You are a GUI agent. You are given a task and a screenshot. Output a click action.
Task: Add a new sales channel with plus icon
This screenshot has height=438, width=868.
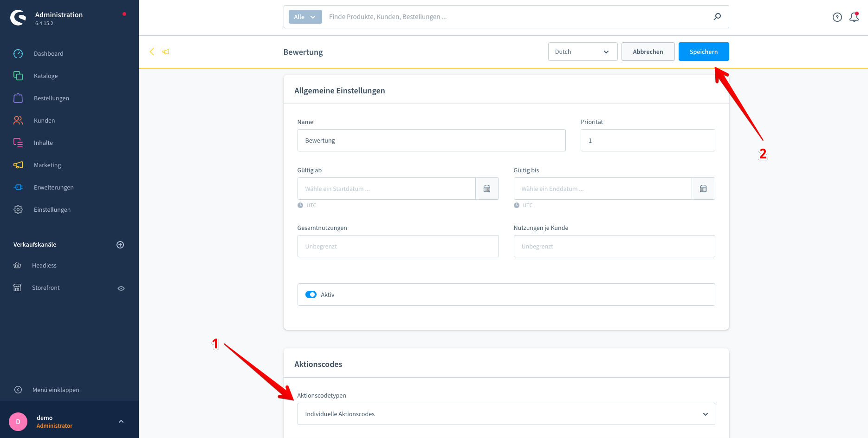tap(120, 245)
